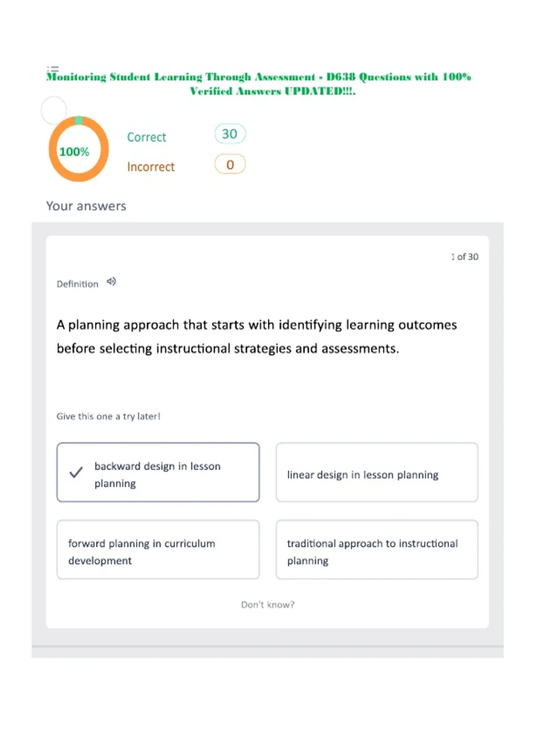Click the Your answers heading
The height and width of the screenshot is (756, 534).
[86, 206]
